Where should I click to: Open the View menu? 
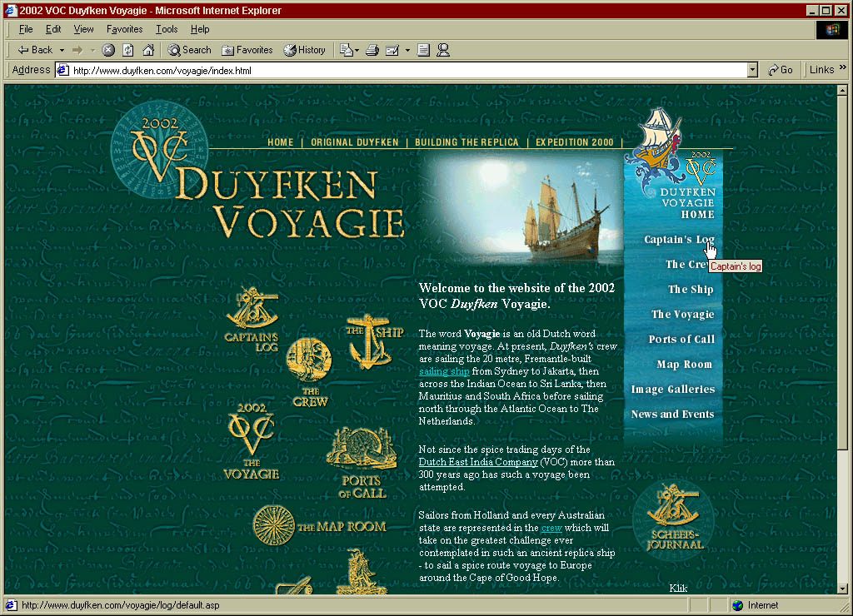click(x=83, y=29)
